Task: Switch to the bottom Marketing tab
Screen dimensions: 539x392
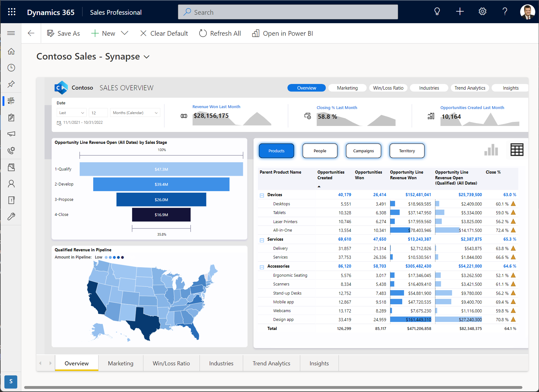Action: [121, 363]
